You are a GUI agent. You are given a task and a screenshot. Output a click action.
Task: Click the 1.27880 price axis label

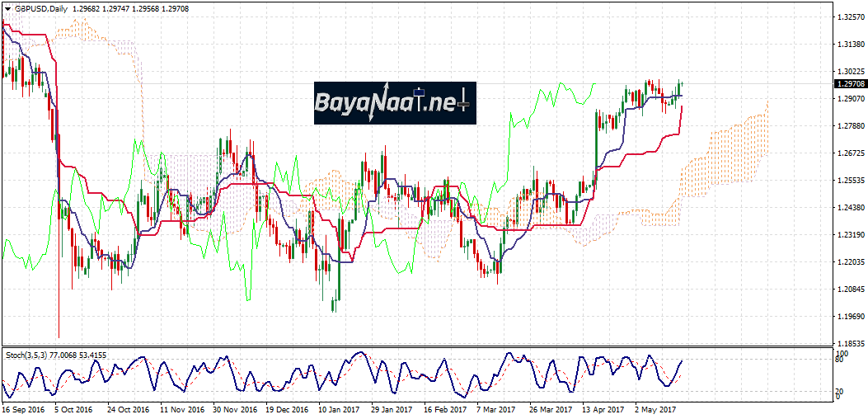[x=850, y=126]
